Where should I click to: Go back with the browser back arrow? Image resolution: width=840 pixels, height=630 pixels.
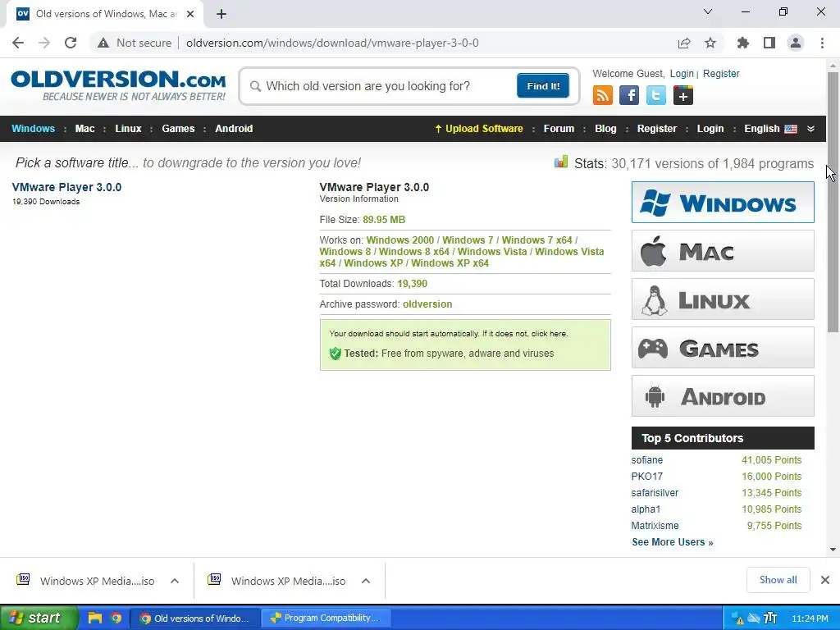[18, 43]
